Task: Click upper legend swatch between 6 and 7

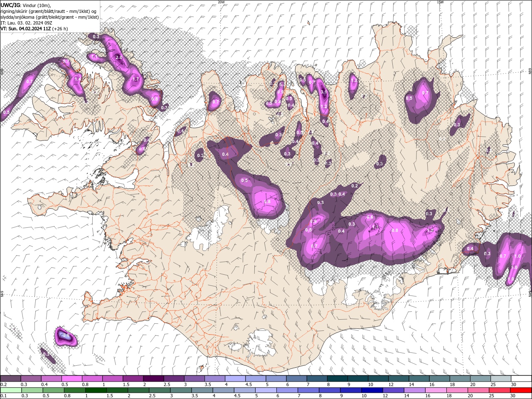Action: tap(296, 379)
